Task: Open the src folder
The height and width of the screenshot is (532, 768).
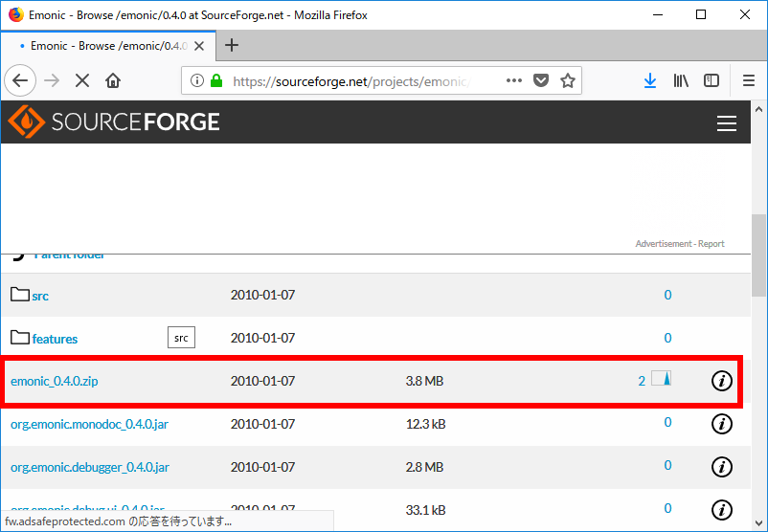Action: point(40,296)
